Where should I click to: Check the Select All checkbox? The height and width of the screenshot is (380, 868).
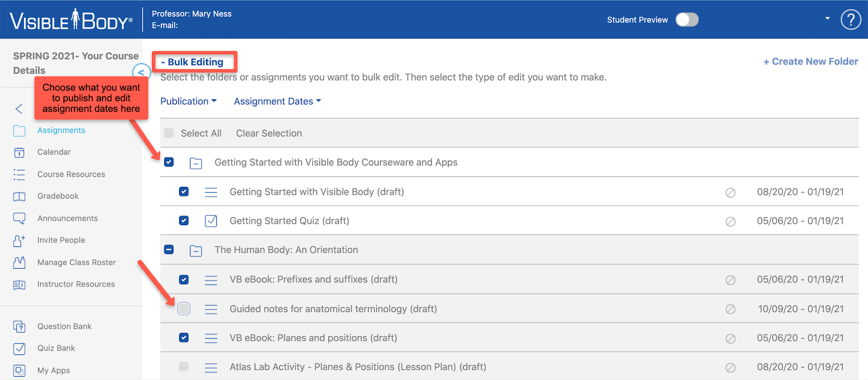(169, 133)
